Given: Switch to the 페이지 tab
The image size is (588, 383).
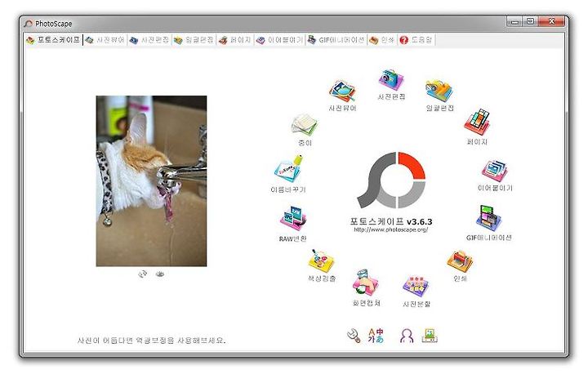Looking at the screenshot, I should tap(234, 40).
